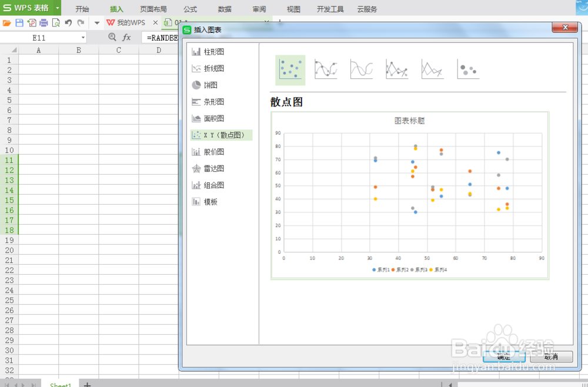Open the Name Box dropdown

[82, 37]
